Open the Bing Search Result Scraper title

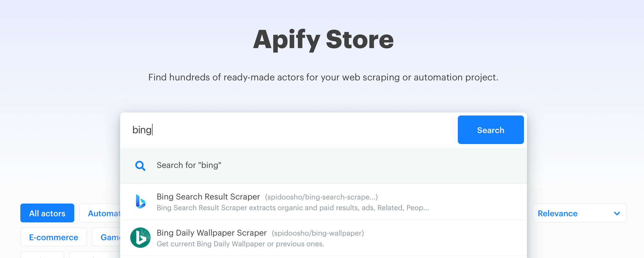(x=208, y=196)
